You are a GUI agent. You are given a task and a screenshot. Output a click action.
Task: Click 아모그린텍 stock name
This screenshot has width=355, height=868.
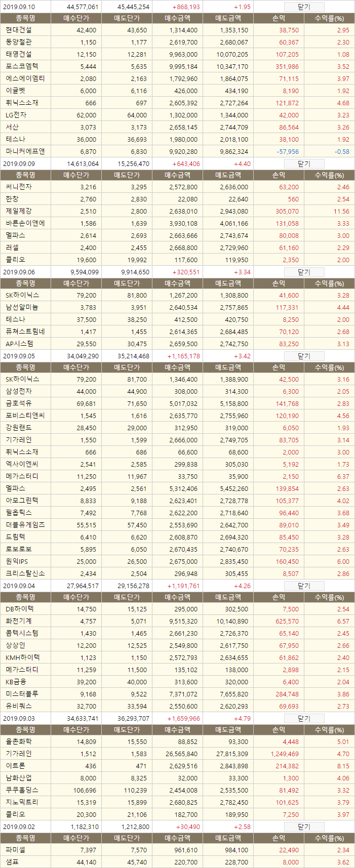coord(22,501)
